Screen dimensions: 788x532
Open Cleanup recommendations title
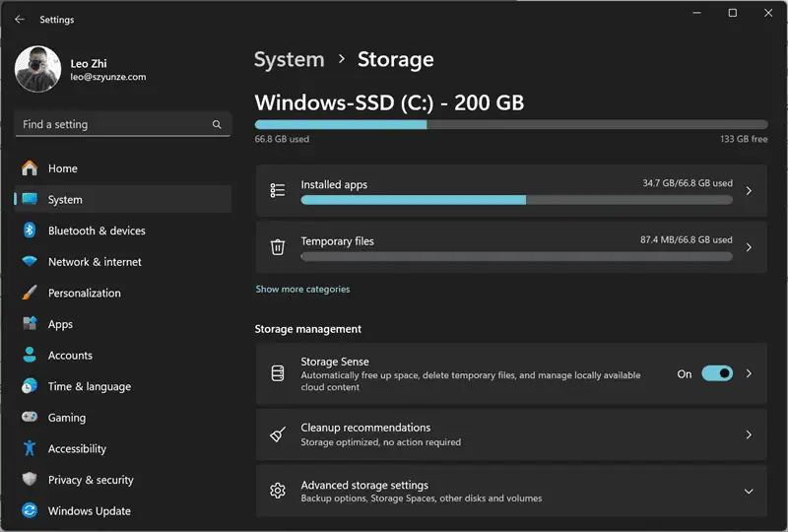coord(365,428)
